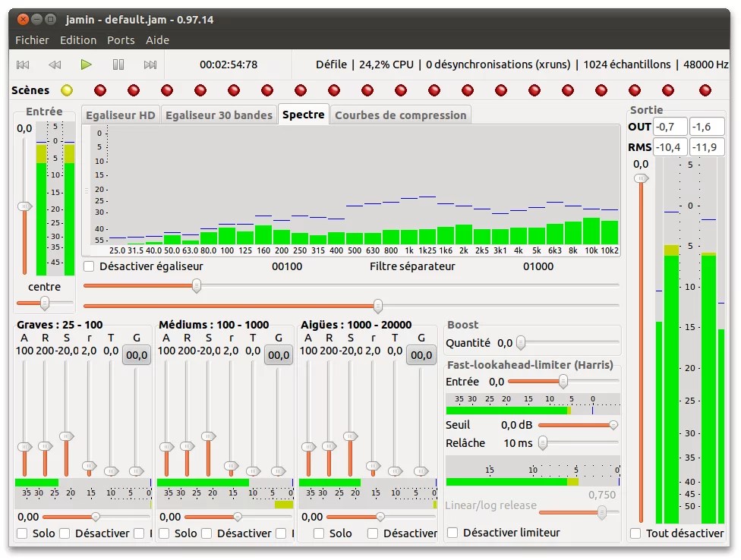Tick the Tout désactiver checkbox

pyautogui.click(x=635, y=533)
